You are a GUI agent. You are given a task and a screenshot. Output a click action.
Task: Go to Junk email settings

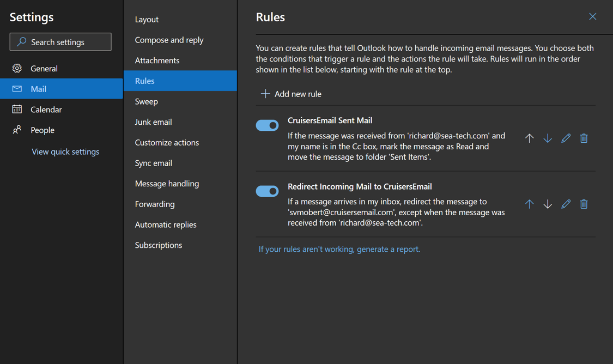click(153, 122)
